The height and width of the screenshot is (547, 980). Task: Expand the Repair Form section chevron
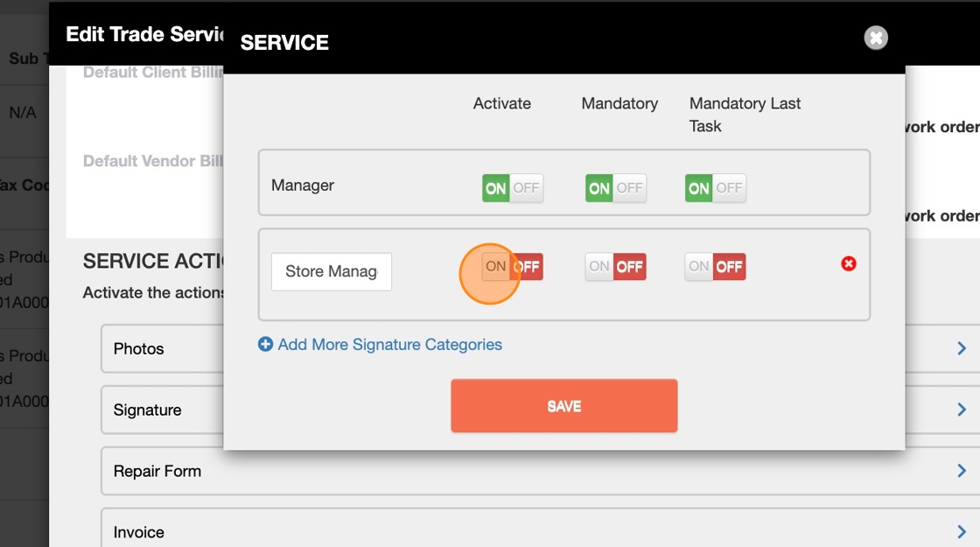[961, 472]
